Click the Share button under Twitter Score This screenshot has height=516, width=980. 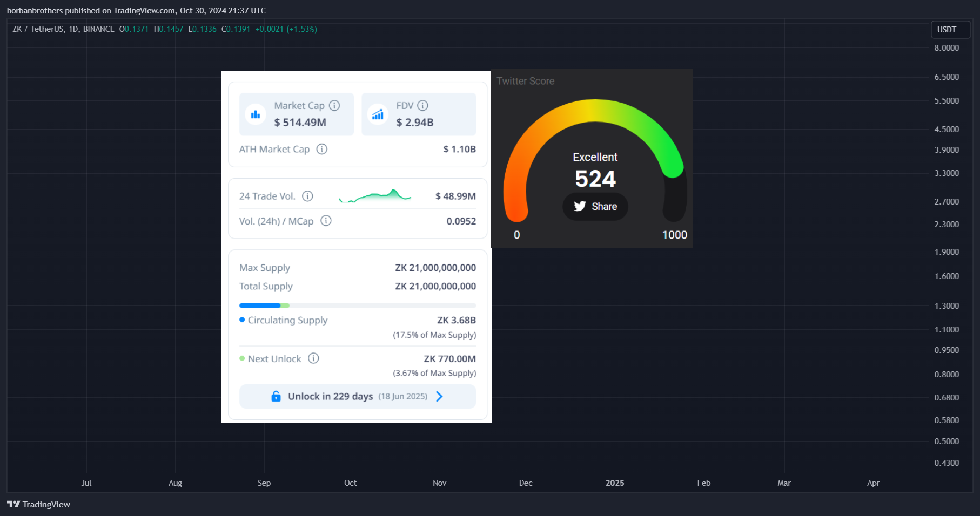595,206
